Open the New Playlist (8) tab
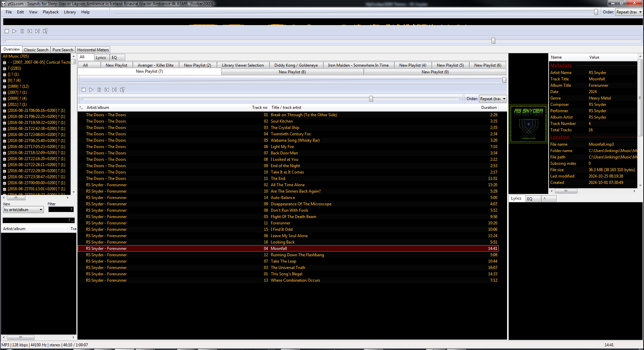This screenshot has height=350, width=644. 292,72
